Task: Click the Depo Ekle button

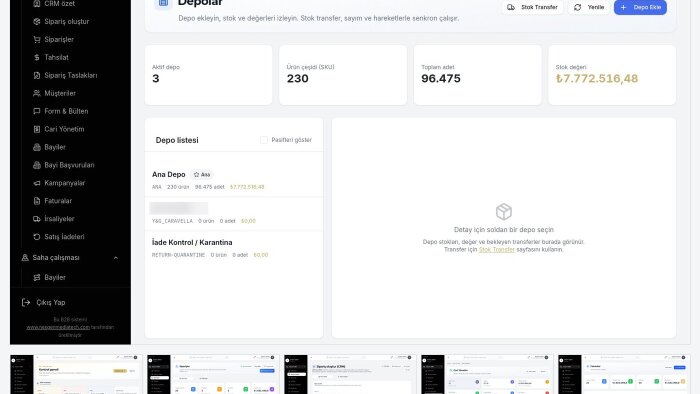Action: point(640,7)
